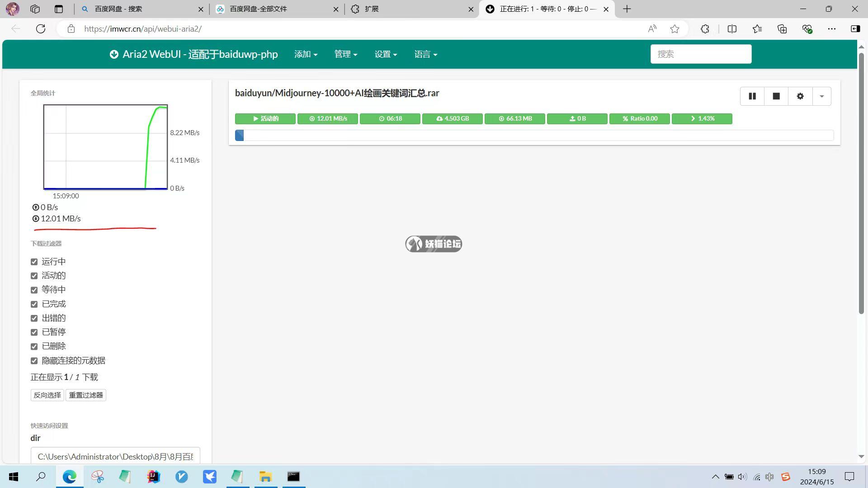Screen dimensions: 868x488
Task: Uncheck the 运行中 filter
Action: click(x=34, y=262)
